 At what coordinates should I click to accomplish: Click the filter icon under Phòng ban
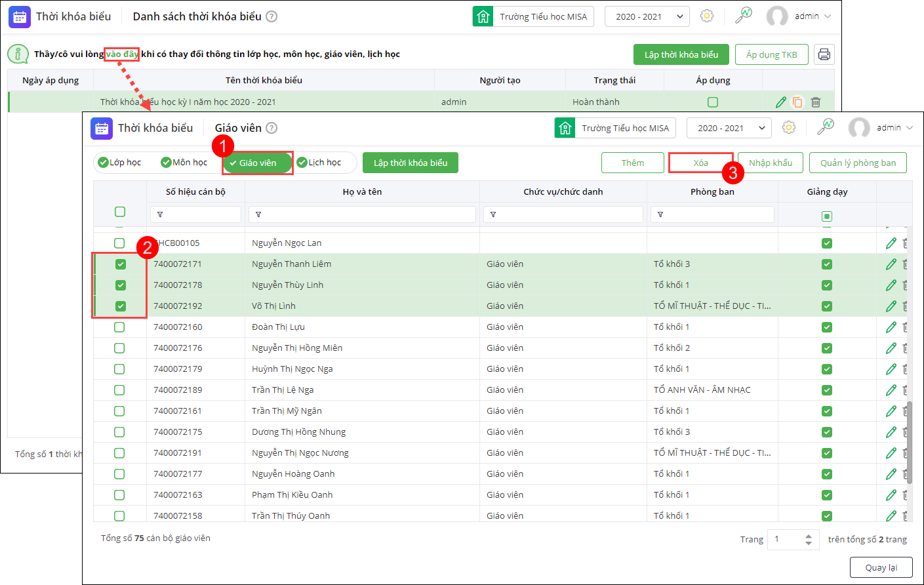pos(660,214)
